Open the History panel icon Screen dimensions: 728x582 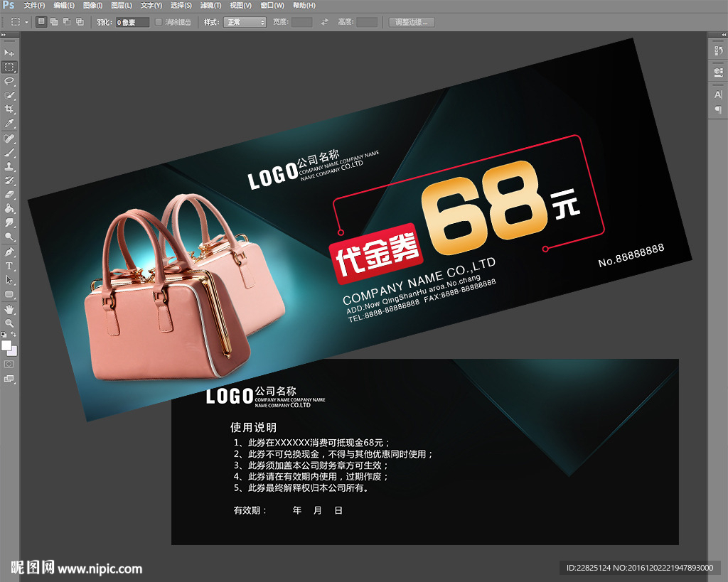pos(718,51)
